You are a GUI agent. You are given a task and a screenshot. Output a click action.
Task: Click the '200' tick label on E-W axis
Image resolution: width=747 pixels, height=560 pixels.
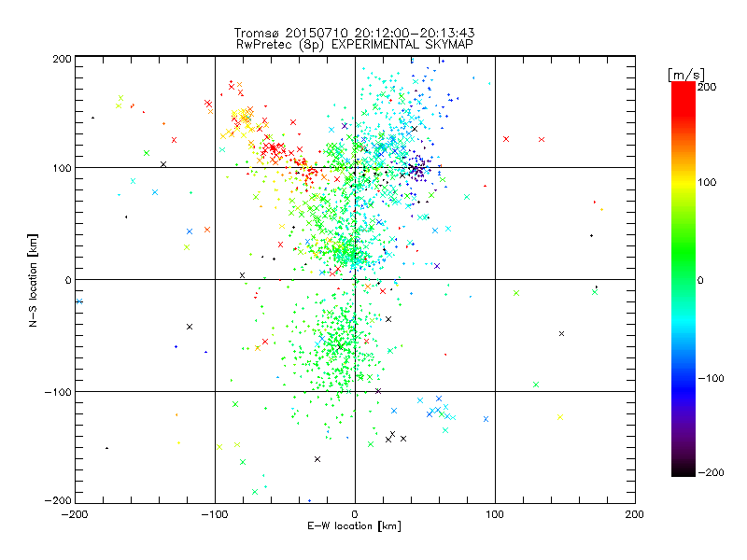pos(635,514)
